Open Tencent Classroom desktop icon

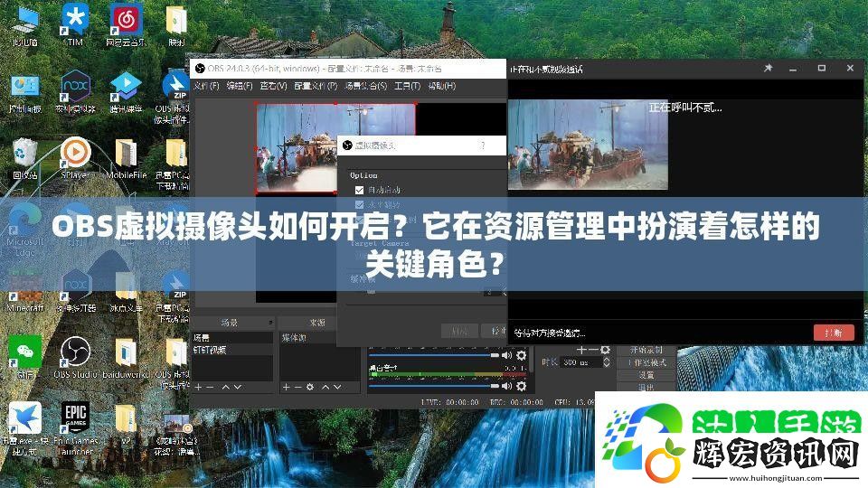pos(127,91)
